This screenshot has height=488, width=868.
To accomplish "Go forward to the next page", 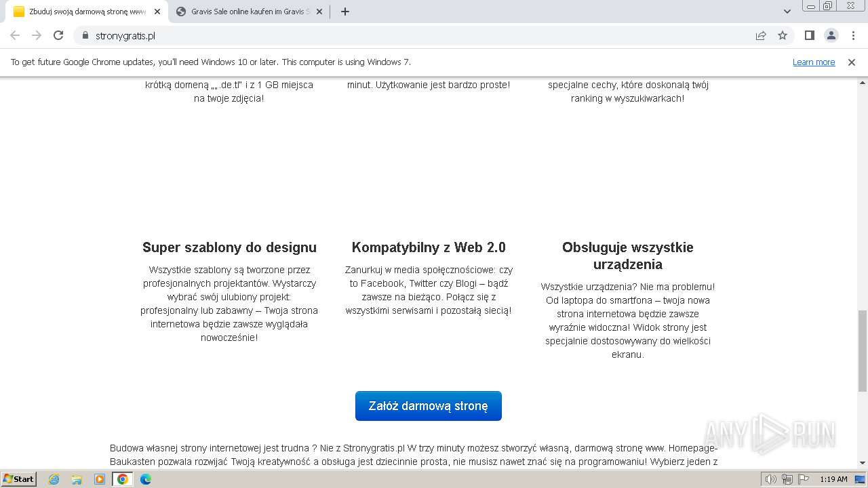I will coord(37,35).
